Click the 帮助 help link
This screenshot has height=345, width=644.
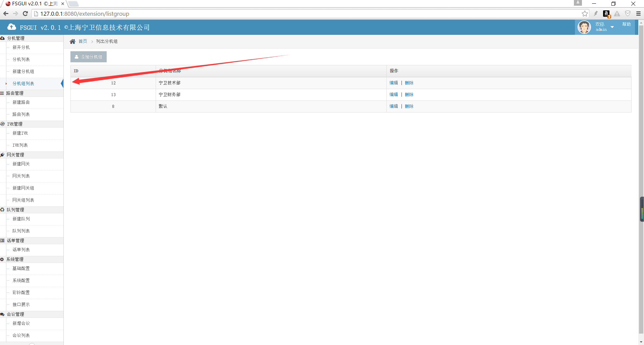[626, 24]
